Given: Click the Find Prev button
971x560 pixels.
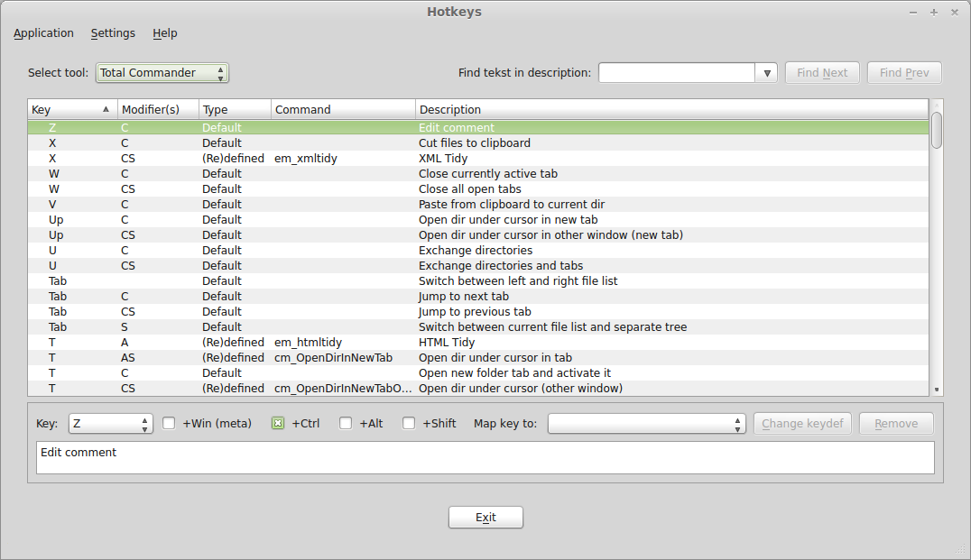Looking at the screenshot, I should pyautogui.click(x=904, y=73).
